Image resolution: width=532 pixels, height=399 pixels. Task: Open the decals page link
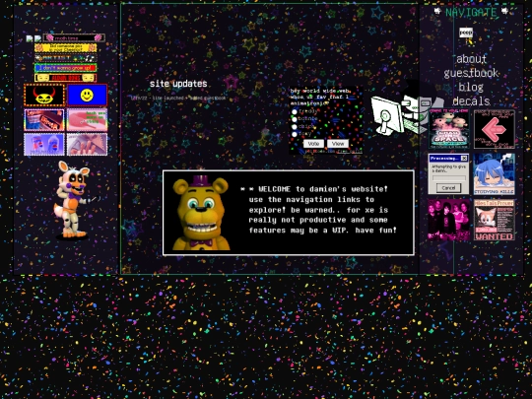click(471, 101)
